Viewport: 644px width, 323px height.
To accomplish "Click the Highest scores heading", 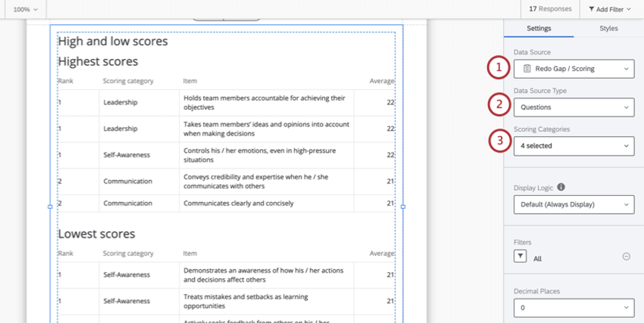I will tap(98, 61).
